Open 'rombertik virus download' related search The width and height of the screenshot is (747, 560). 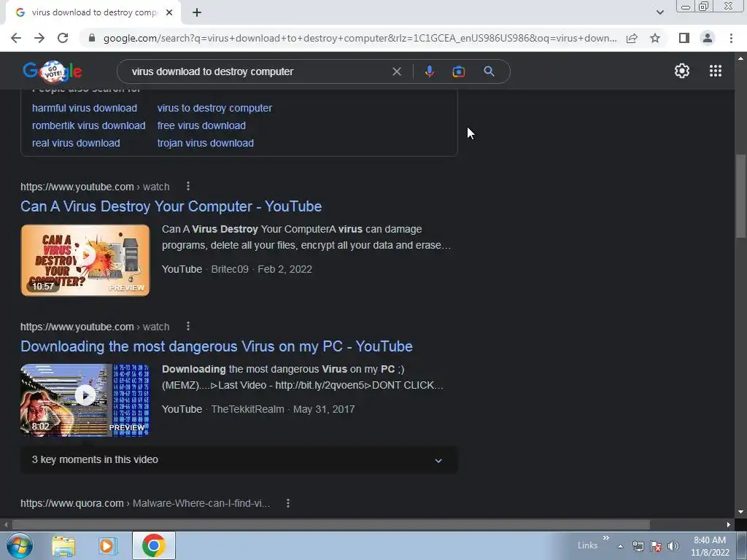[x=88, y=125]
